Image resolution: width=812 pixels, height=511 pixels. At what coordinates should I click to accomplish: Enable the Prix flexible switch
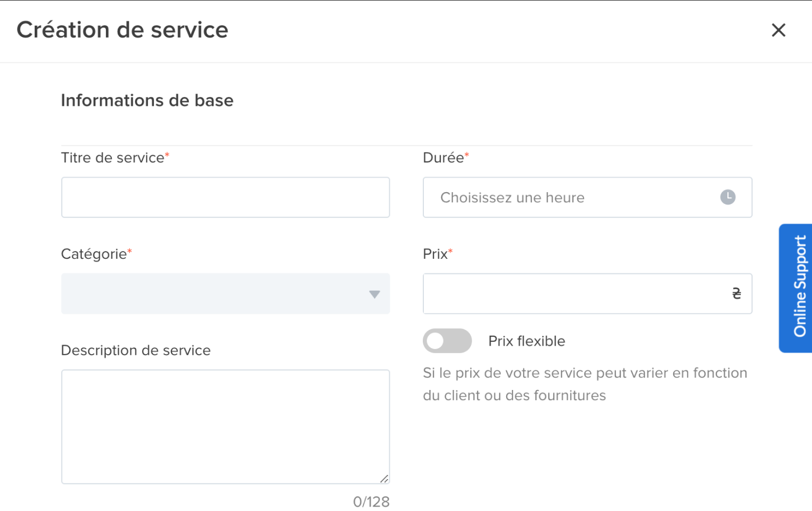click(447, 341)
